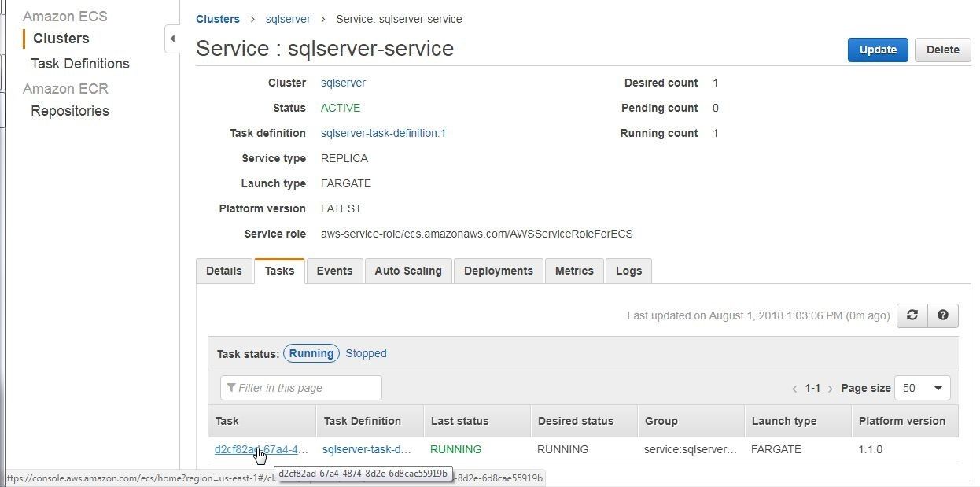Click the Delete service button
980x487 pixels.
click(943, 50)
